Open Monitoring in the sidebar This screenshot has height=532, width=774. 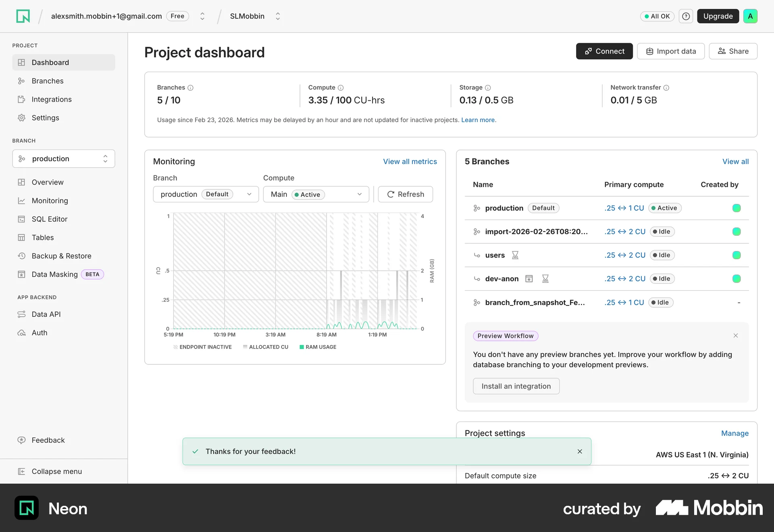click(x=64, y=201)
